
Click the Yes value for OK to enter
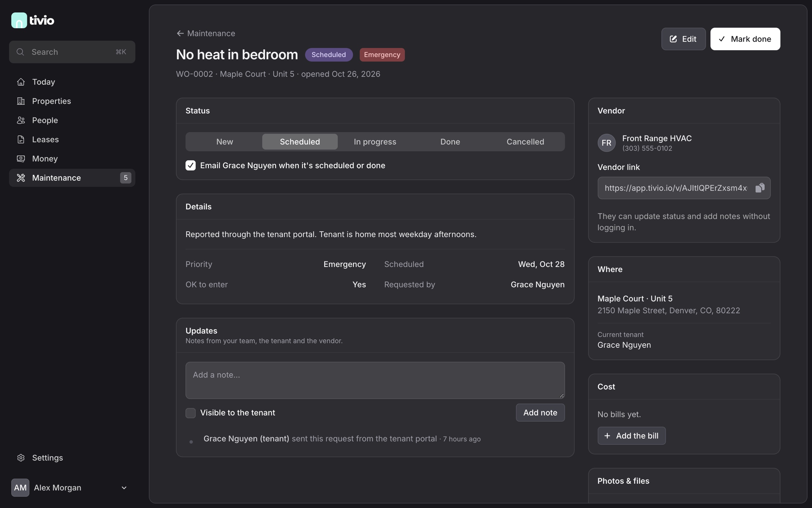tap(359, 284)
